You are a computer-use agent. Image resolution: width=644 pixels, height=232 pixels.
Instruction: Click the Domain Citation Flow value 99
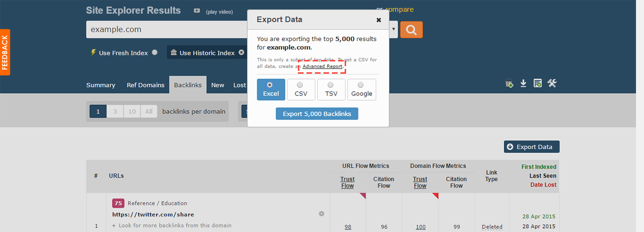tap(457, 227)
